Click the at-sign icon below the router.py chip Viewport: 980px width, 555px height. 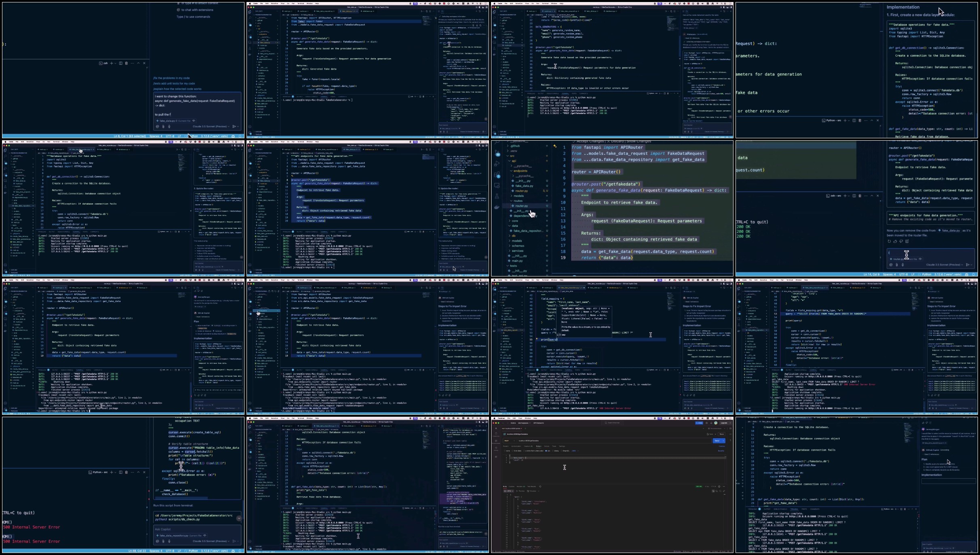click(x=891, y=265)
